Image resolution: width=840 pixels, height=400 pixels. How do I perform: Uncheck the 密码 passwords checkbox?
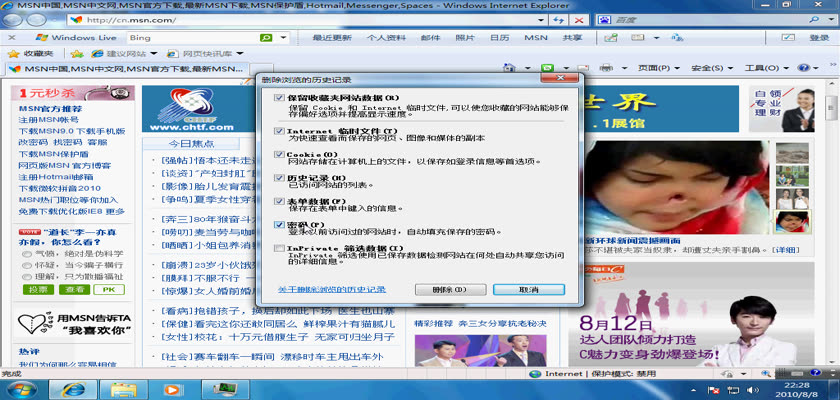tap(279, 225)
